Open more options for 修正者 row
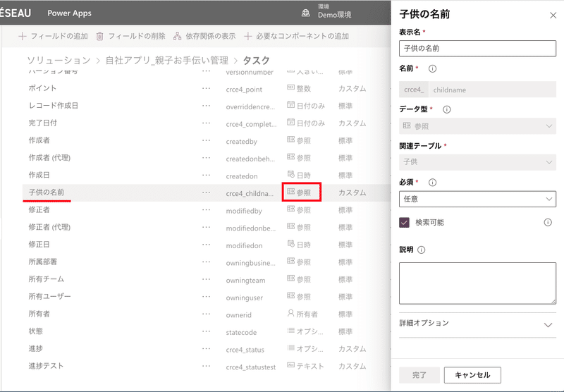Screen dimensions: 564x392 point(206,209)
